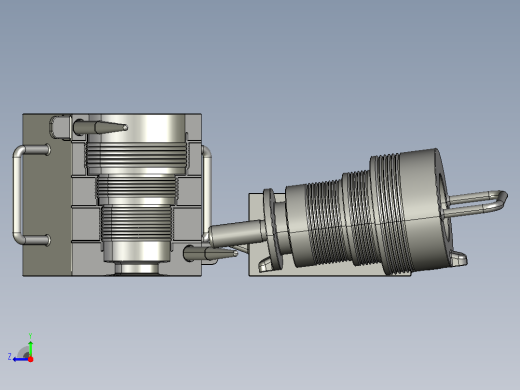This screenshot has width=520, height=390.
Task: Select the lowest threaded section of core
Action: point(137,222)
